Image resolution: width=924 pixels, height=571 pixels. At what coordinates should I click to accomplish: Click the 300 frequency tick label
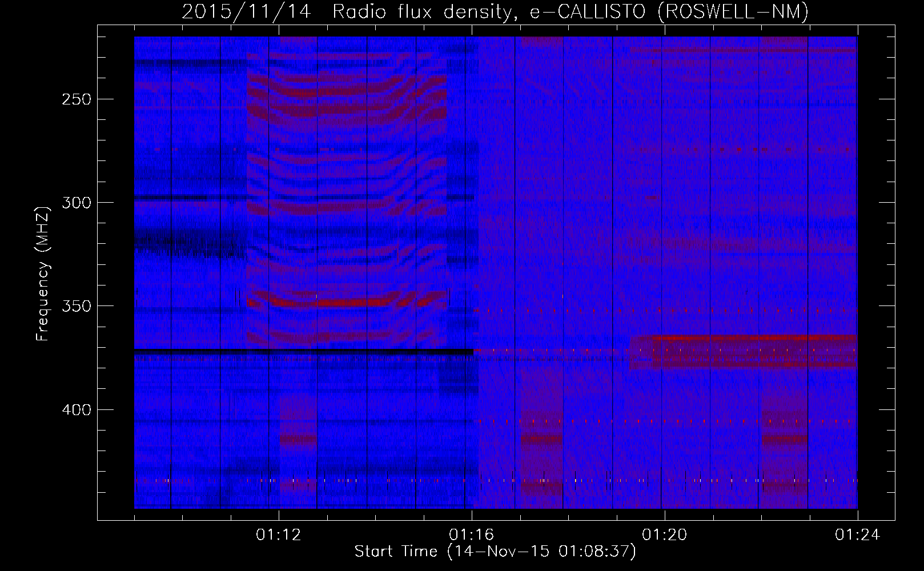pos(76,203)
